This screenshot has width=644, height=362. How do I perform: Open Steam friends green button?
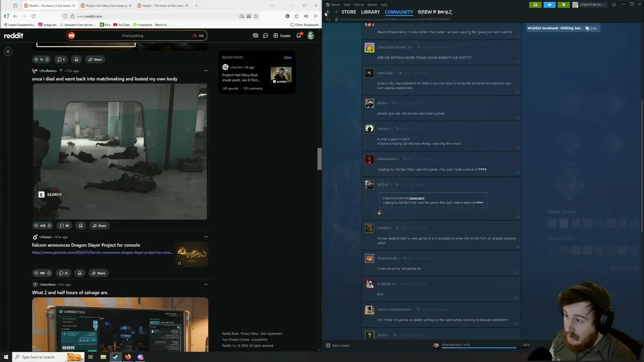point(535,5)
